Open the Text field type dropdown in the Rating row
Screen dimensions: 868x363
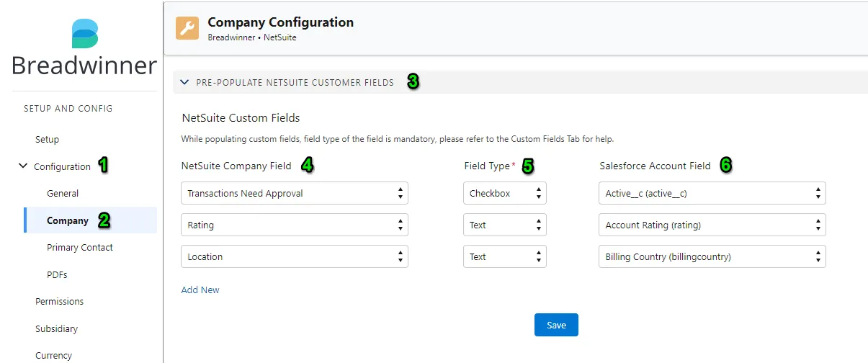tap(505, 225)
